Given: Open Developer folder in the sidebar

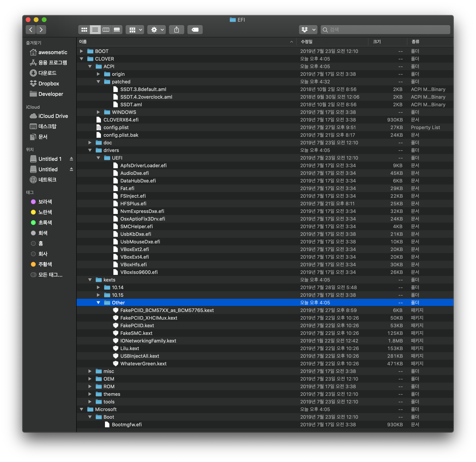Looking at the screenshot, I should tap(51, 94).
